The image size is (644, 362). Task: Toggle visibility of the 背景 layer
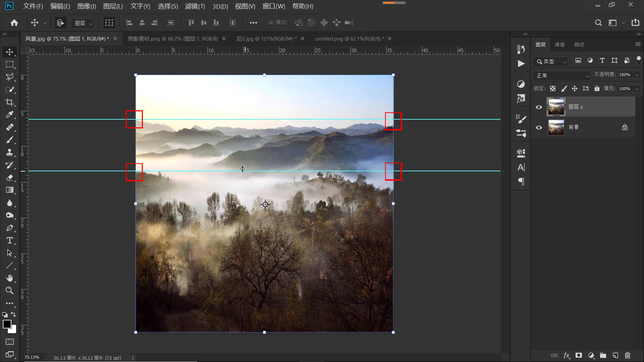539,127
